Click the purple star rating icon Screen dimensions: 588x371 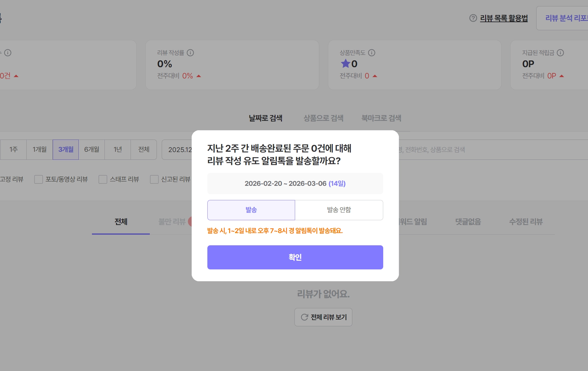click(x=345, y=64)
